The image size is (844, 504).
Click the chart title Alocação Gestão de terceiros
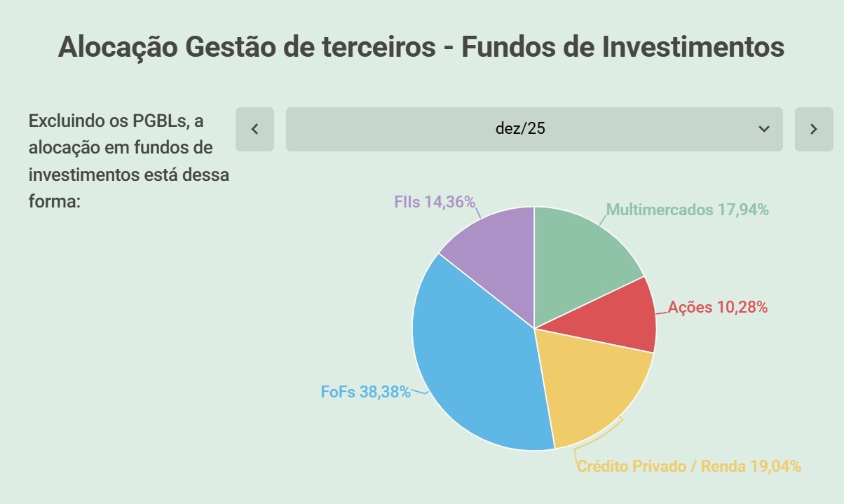(x=422, y=48)
